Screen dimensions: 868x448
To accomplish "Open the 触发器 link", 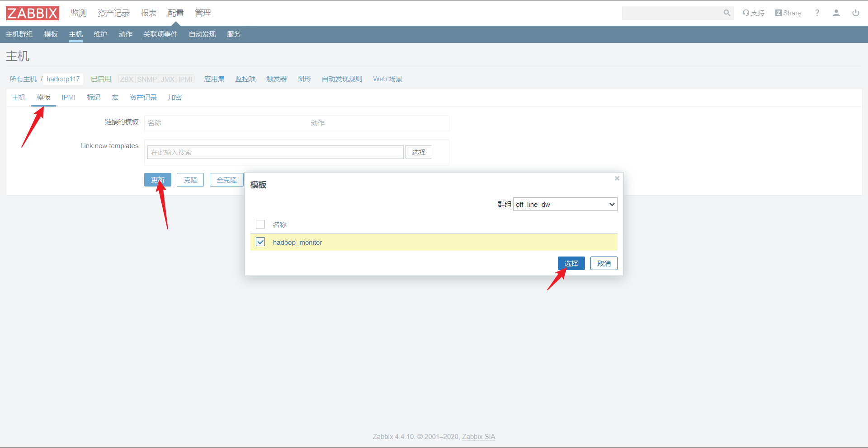I will point(276,79).
